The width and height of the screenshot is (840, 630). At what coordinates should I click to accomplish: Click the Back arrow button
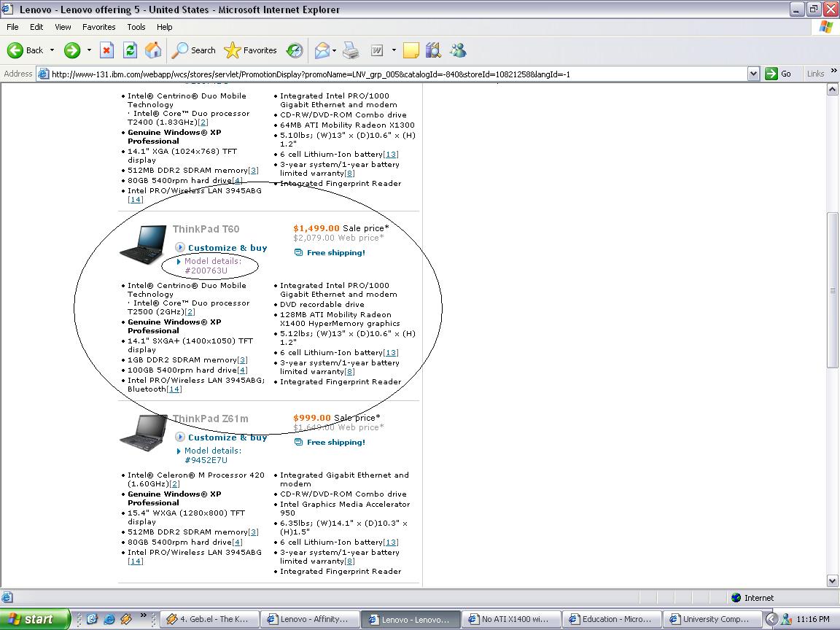click(25, 50)
